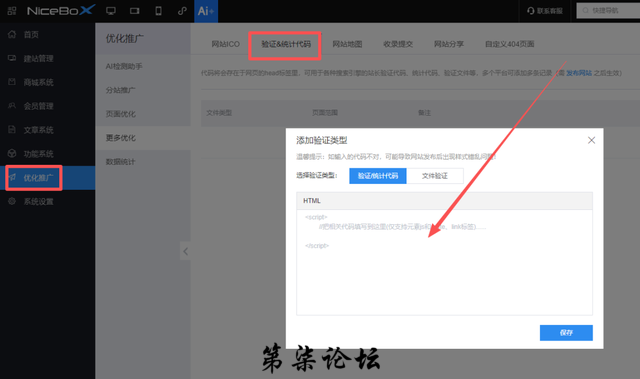
Task: Click the search icon in 快捷导航 box
Action: click(585, 11)
